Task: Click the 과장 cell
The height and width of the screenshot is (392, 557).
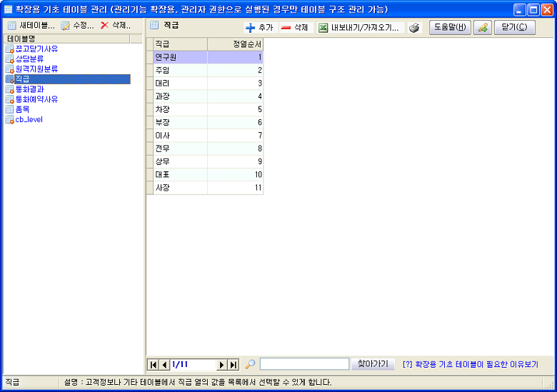Action: (x=181, y=96)
